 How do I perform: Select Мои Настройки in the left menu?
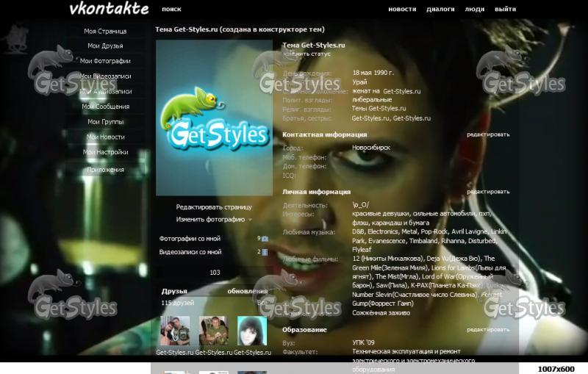(105, 152)
